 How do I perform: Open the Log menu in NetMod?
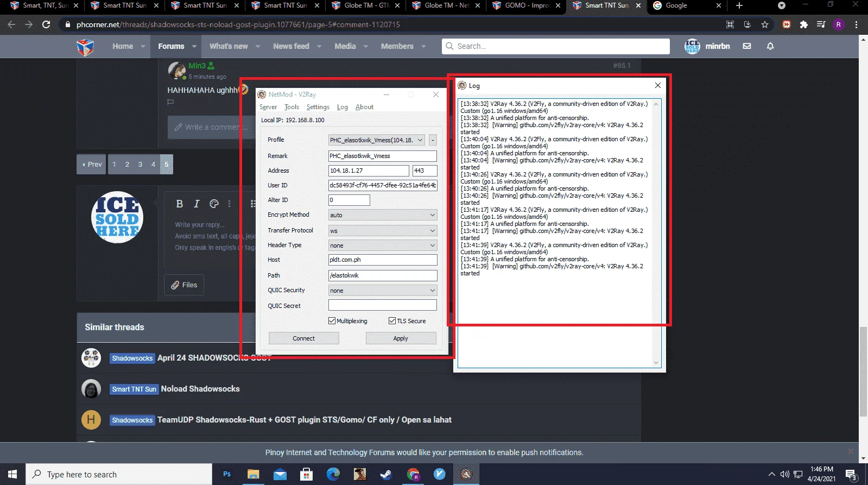[x=342, y=107]
